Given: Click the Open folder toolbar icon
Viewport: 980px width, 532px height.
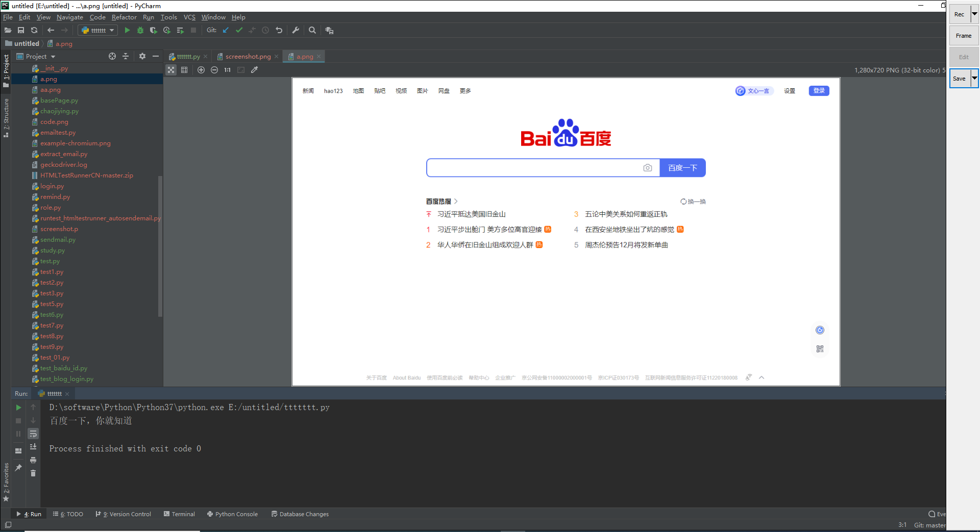Looking at the screenshot, I should pos(8,31).
